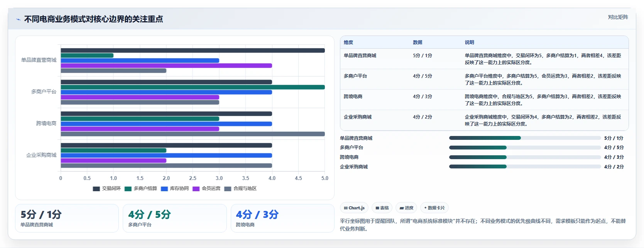
Task: Click table value 5分 / 1分
Action: (423, 56)
